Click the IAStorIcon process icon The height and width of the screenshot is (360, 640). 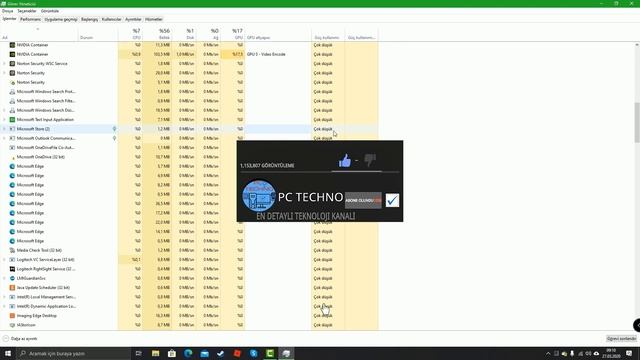click(x=12, y=325)
